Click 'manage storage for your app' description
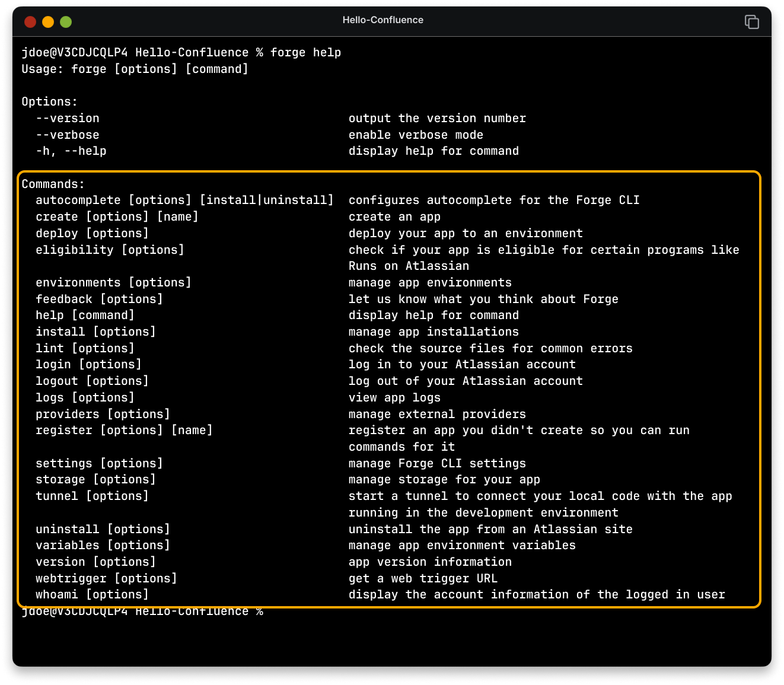The image size is (784, 685). click(x=444, y=479)
